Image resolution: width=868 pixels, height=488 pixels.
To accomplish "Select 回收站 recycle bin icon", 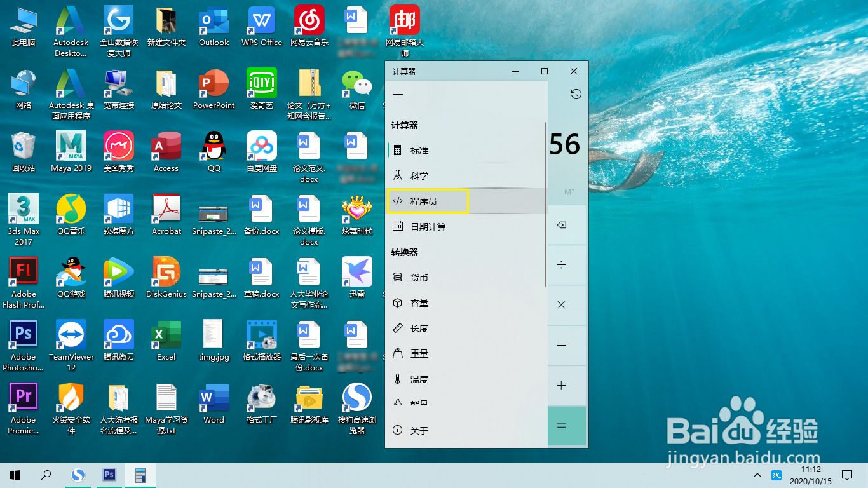I will [24, 153].
